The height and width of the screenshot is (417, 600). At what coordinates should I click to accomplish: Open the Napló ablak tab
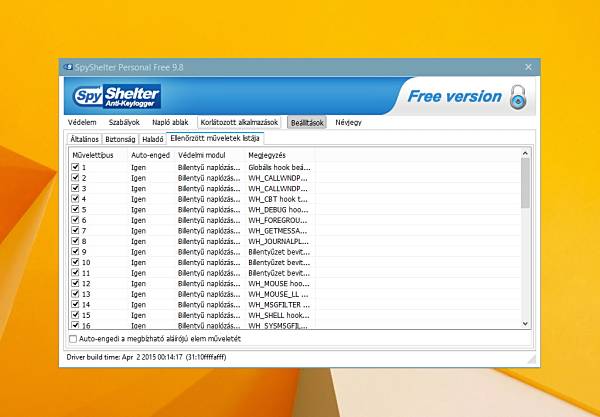170,122
